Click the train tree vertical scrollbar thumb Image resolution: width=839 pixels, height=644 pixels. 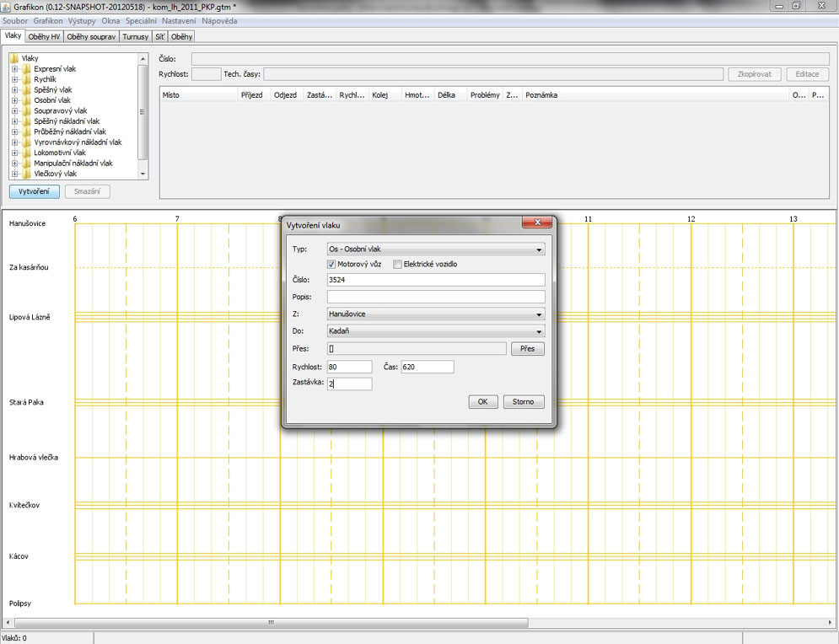coord(143,112)
